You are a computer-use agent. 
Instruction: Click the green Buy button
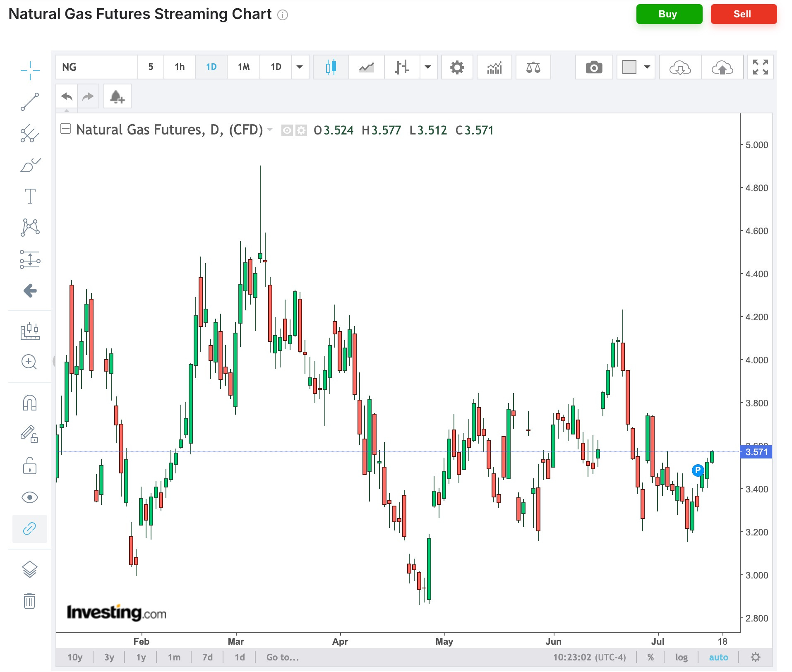tap(669, 14)
